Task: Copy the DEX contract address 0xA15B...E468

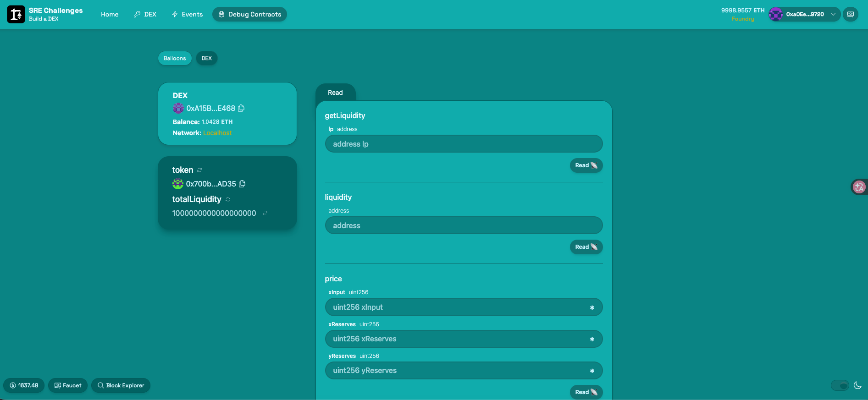Action: pyautogui.click(x=241, y=108)
